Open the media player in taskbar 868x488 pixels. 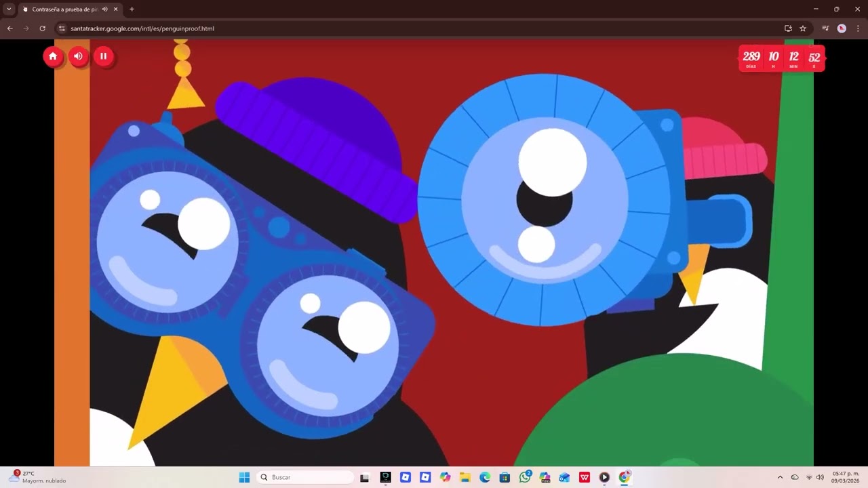604,477
